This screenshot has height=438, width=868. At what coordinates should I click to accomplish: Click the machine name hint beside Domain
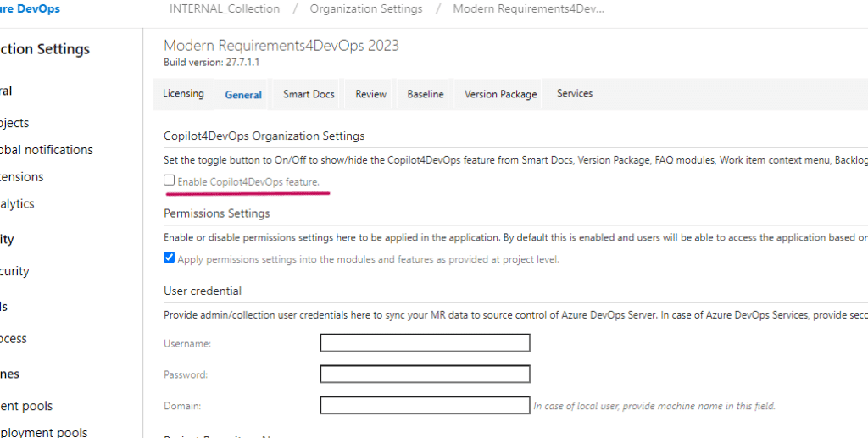point(654,406)
